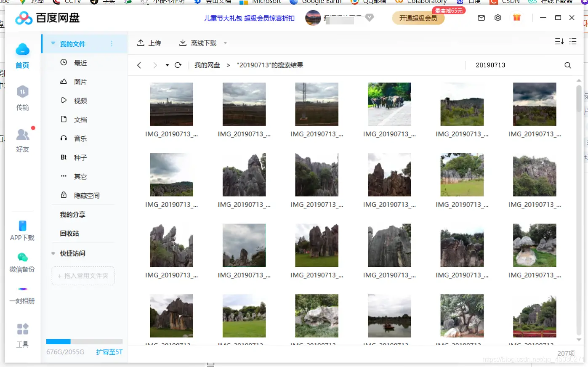Expand the 离线下载 dropdown arrow

pyautogui.click(x=225, y=43)
